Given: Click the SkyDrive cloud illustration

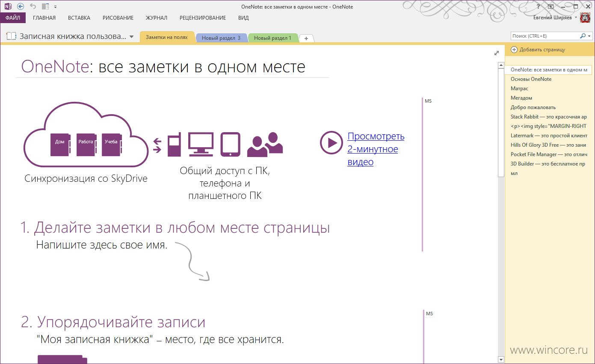Looking at the screenshot, I should pos(86,135).
